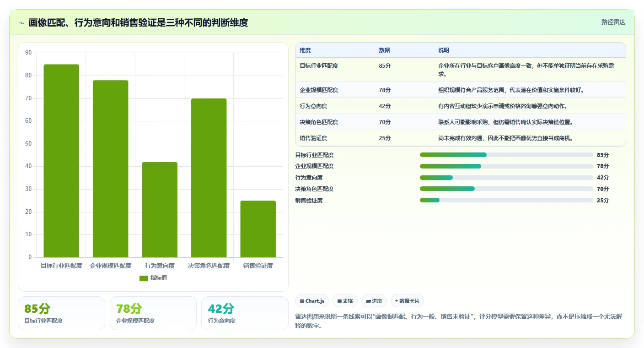Click the 进度 tag chip
The height and width of the screenshot is (348, 644).
(x=374, y=301)
